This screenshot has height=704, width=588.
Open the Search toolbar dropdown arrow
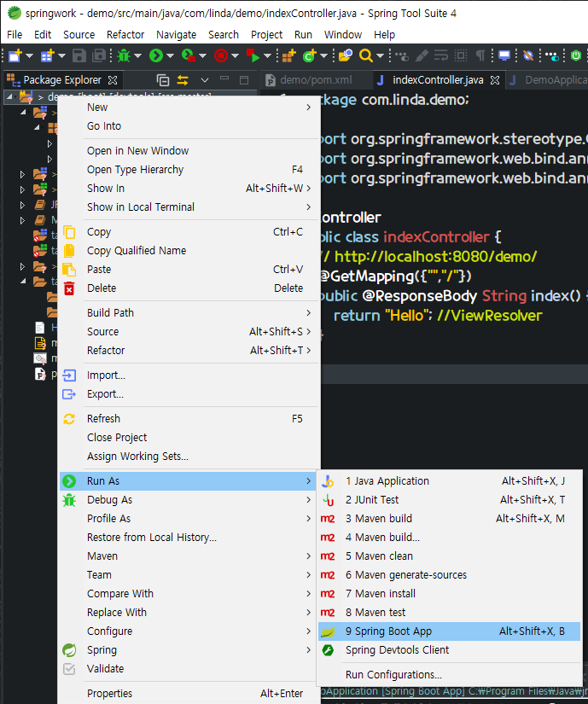(x=380, y=55)
